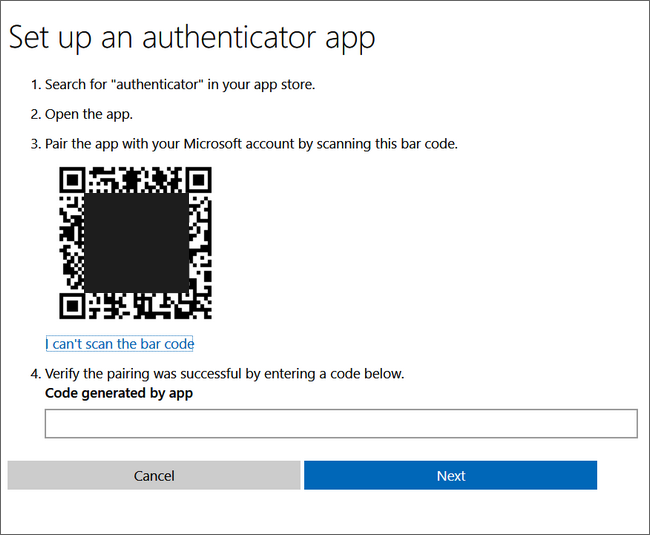The image size is (650, 535).
Task: Click step 2 "Open the app." text
Action: [x=89, y=114]
